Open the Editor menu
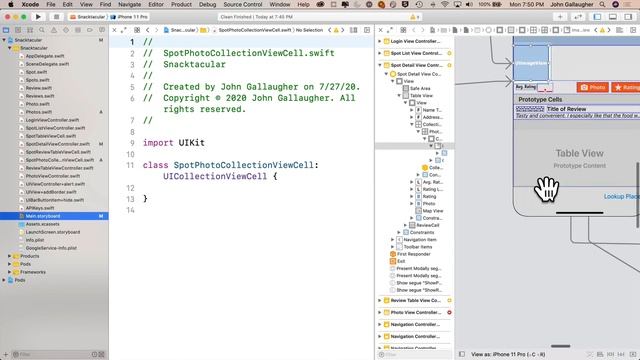The image size is (640, 360). coord(156,4)
